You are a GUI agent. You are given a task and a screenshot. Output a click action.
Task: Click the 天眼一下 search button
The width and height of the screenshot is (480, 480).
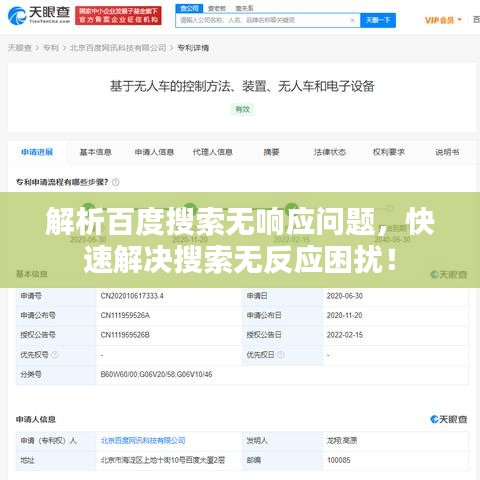pyautogui.click(x=378, y=20)
